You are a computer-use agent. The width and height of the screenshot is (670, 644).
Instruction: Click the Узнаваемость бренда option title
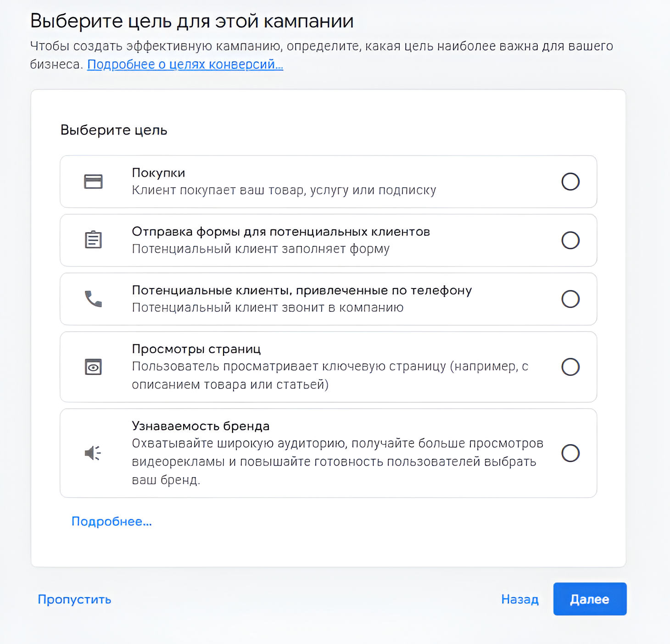point(201,426)
